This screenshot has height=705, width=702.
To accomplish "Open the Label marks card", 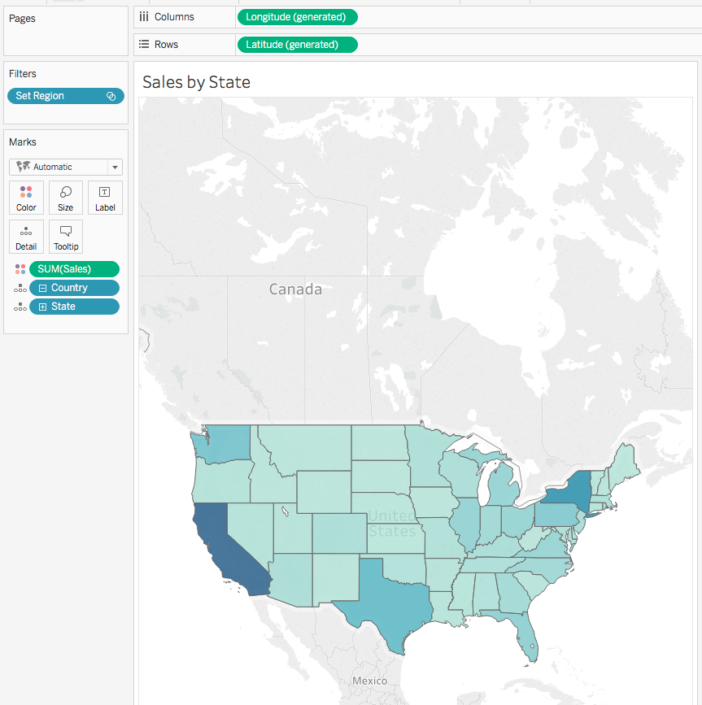I will pyautogui.click(x=105, y=197).
